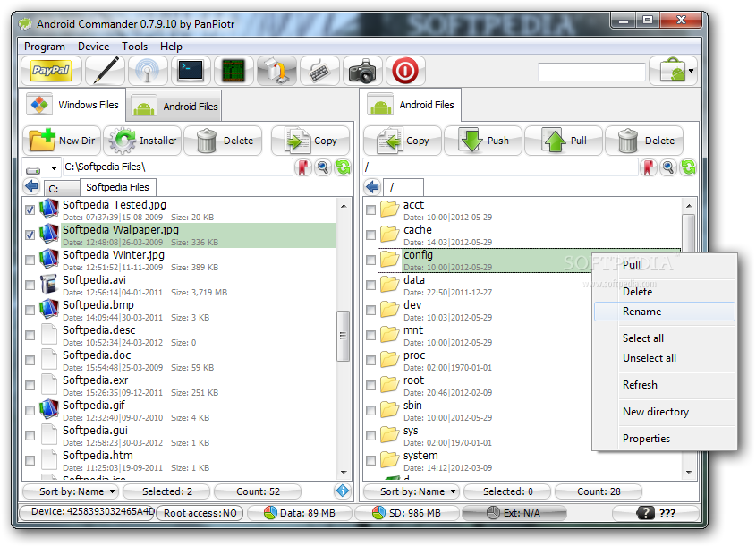This screenshot has width=756, height=547.
Task: Check the cache folder checkbox
Action: pyautogui.click(x=370, y=235)
